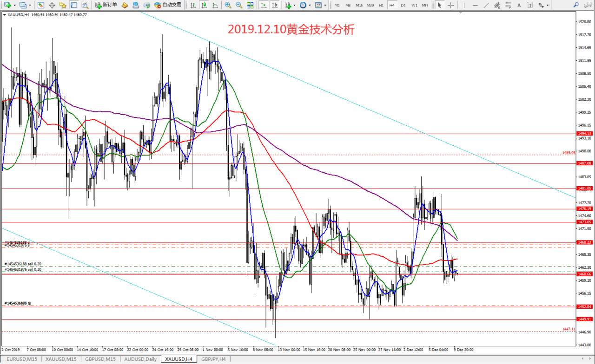Image resolution: width=595 pixels, height=364 pixels.
Task: Click the 1481.05 price level label
Action: (x=584, y=188)
